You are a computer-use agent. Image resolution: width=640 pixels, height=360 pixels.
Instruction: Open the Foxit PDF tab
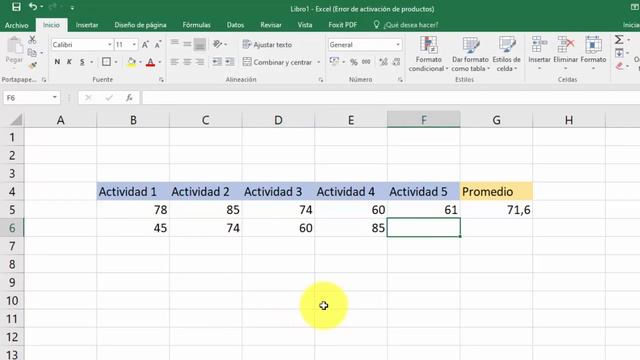342,25
